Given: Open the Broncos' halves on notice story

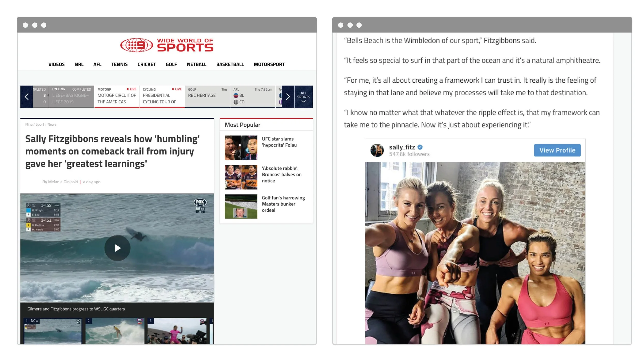Looking at the screenshot, I should 282,174.
